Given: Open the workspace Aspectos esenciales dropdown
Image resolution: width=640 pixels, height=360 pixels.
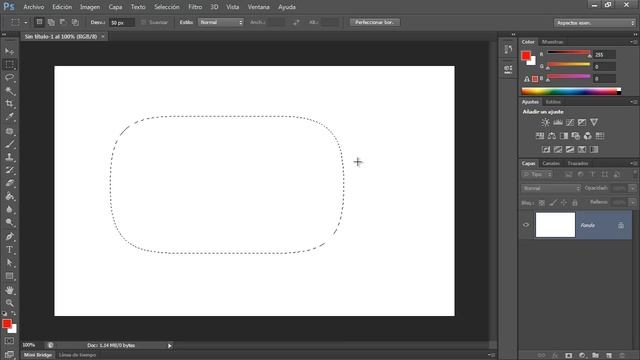Looking at the screenshot, I should [594, 23].
